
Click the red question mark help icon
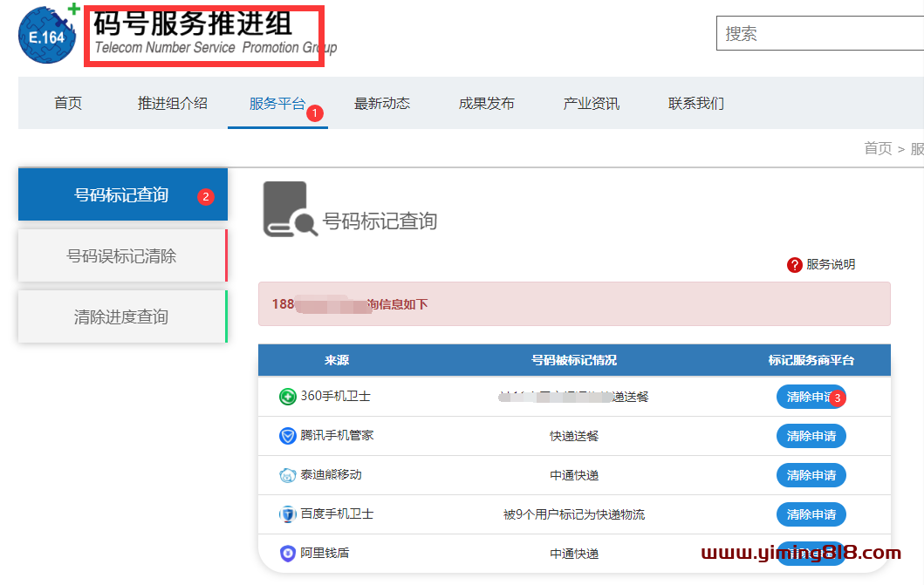tap(794, 265)
